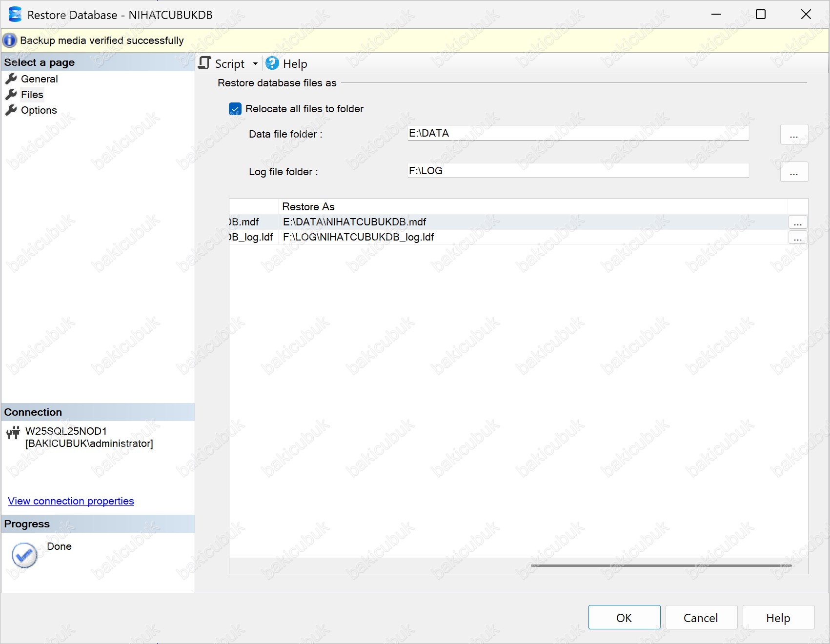Click the Script toolbar icon
Viewport: 830px width, 644px height.
[205, 63]
